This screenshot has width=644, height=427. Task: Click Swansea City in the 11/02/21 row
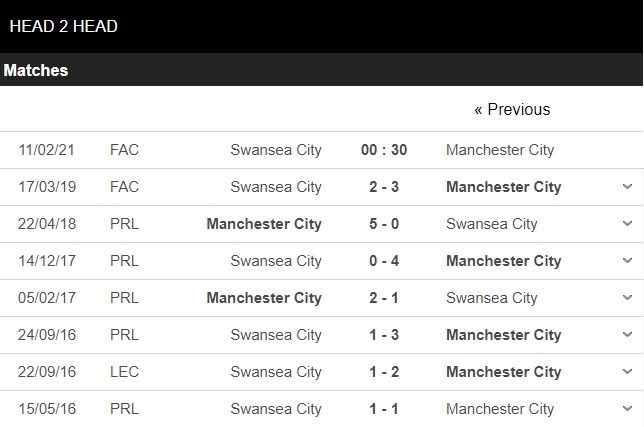276,150
